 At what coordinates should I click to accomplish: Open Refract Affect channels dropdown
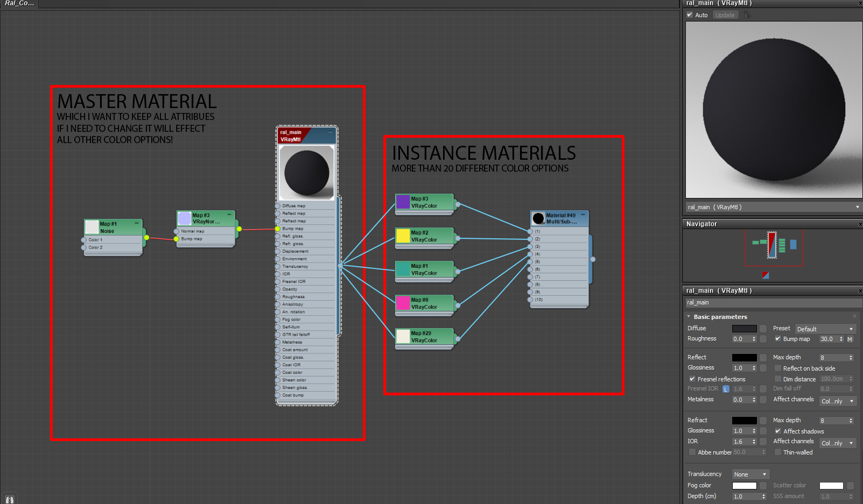(x=838, y=443)
